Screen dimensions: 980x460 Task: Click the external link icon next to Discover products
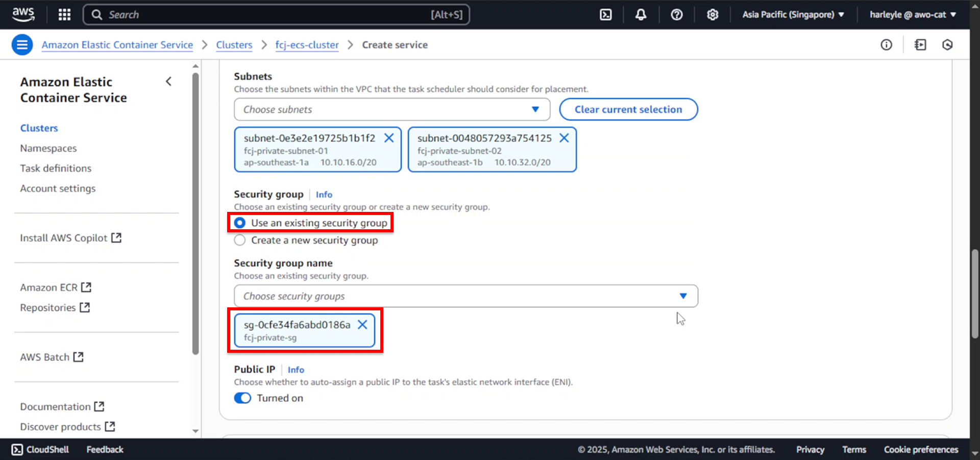pos(110,426)
